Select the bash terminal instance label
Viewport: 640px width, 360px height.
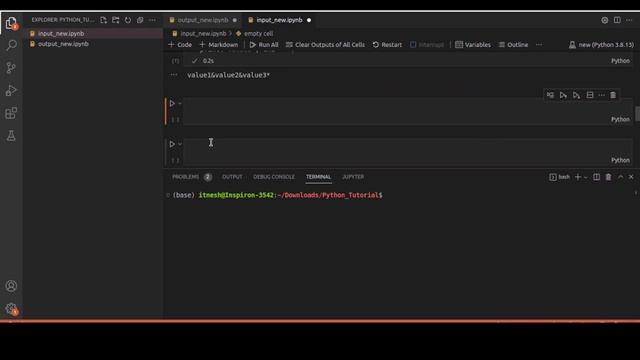coord(560,177)
